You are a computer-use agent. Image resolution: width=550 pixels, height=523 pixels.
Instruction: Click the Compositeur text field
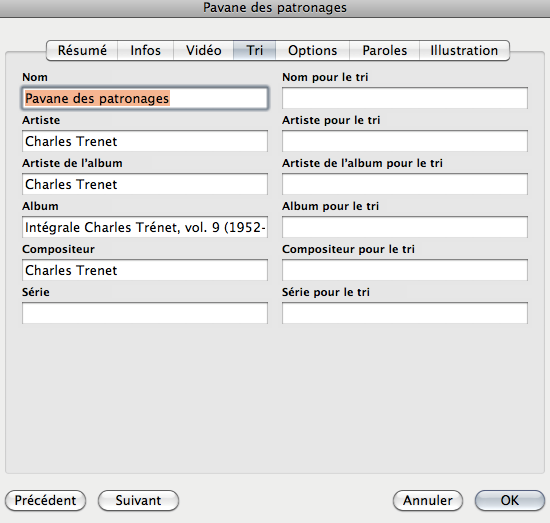tap(145, 270)
